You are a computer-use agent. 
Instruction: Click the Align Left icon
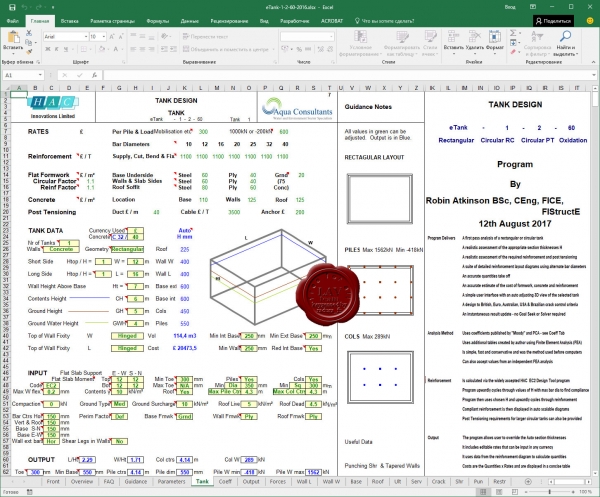coord(133,49)
